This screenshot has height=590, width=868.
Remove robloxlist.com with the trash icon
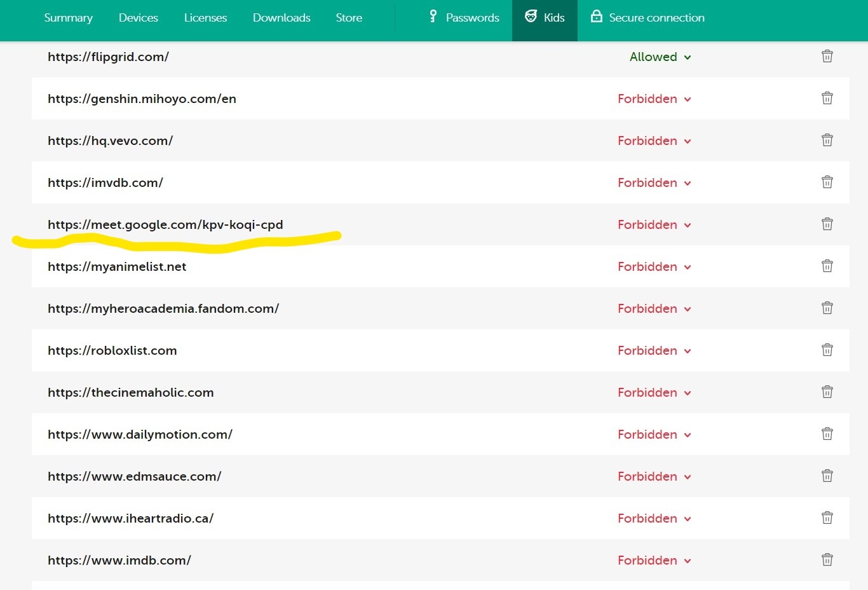(x=827, y=350)
